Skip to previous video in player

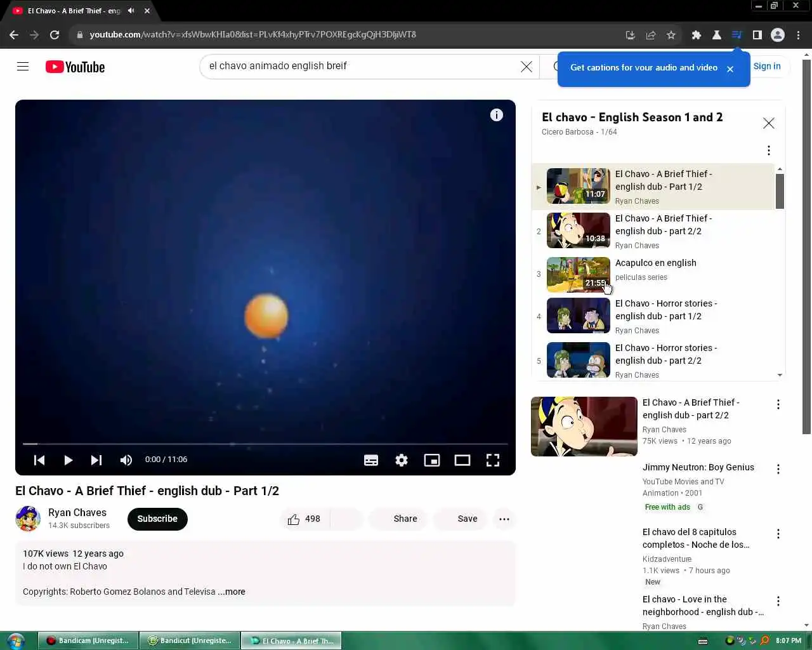point(39,460)
